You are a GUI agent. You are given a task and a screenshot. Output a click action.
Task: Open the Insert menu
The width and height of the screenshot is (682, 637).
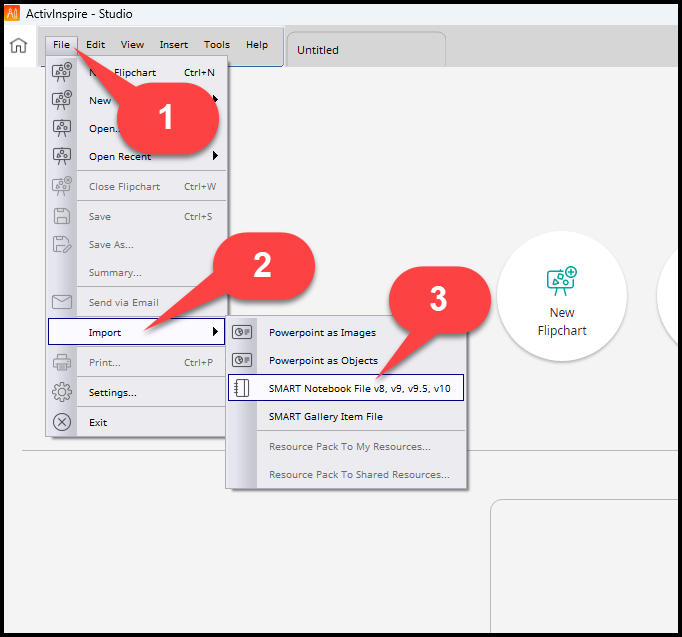tap(174, 44)
